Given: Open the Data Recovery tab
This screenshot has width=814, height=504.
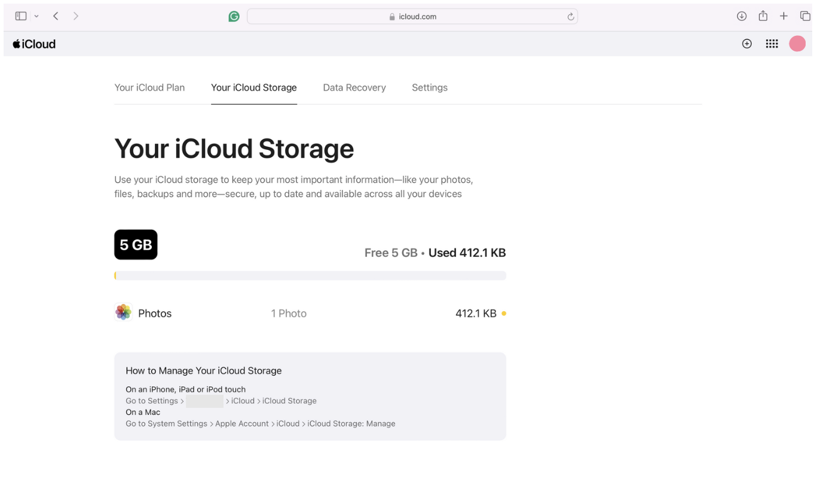Looking at the screenshot, I should coord(354,87).
